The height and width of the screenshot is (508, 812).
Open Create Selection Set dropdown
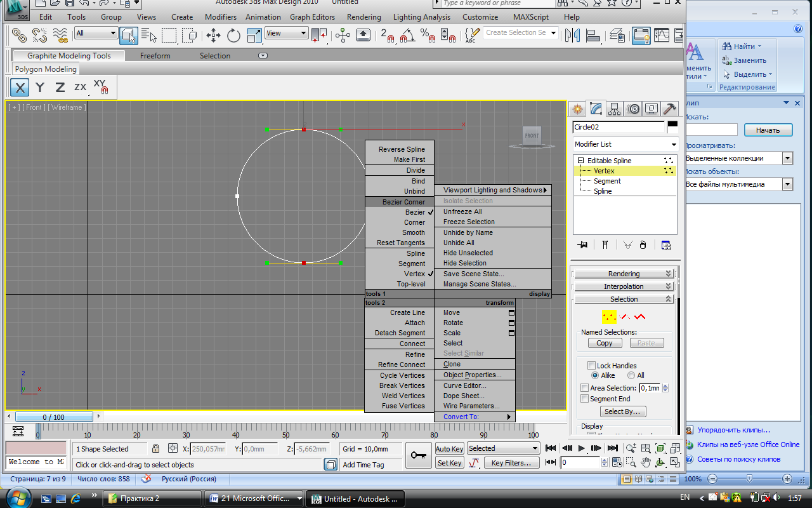[521, 32]
